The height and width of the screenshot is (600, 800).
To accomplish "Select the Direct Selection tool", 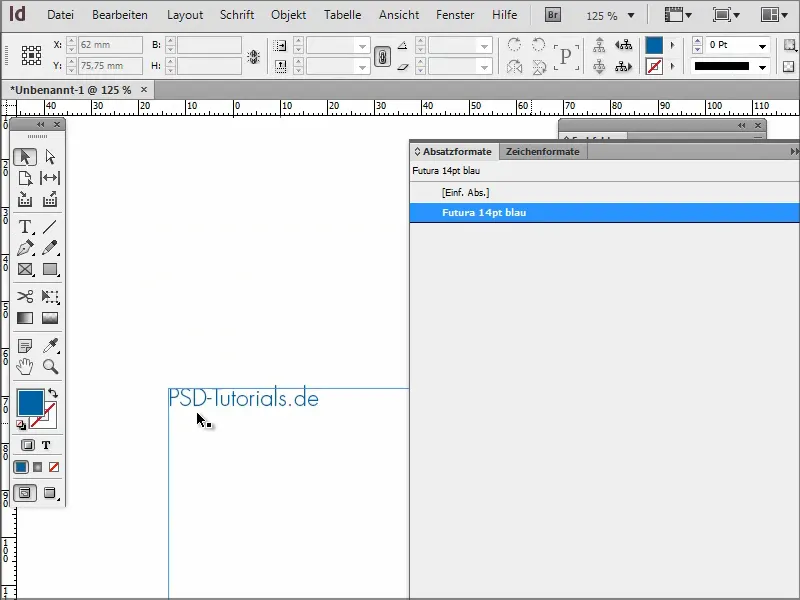I will [50, 157].
